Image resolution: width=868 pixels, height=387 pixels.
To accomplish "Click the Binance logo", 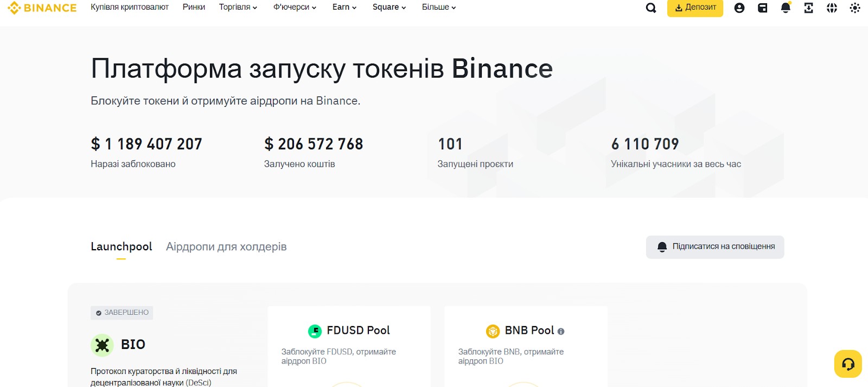I will tap(42, 8).
